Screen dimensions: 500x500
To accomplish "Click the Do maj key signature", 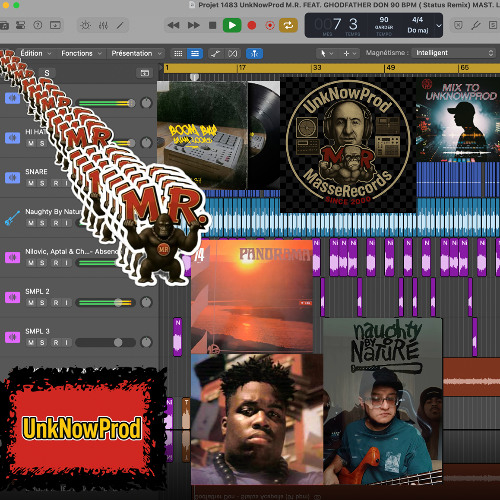I will pos(418,30).
